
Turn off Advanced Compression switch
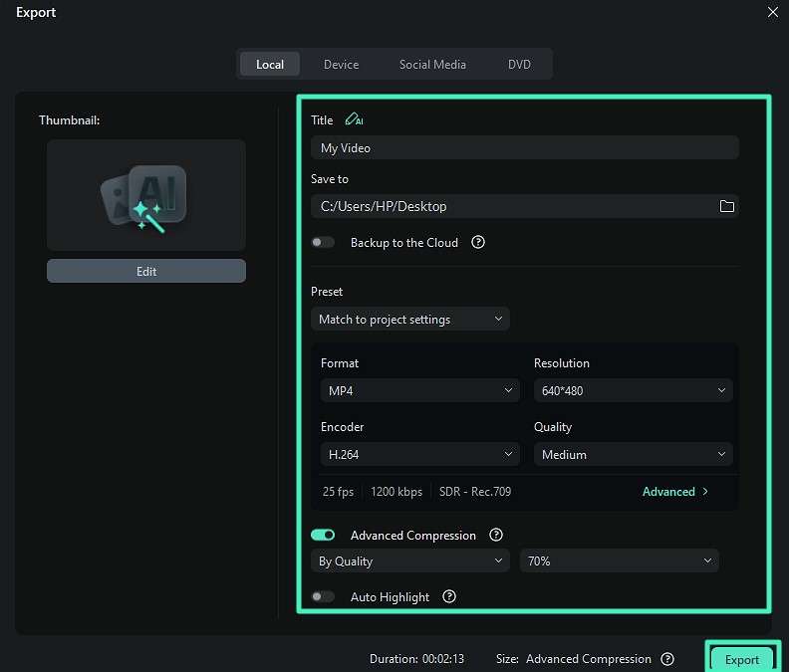click(x=323, y=535)
